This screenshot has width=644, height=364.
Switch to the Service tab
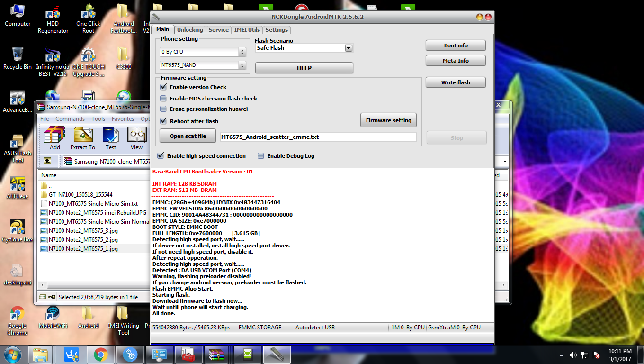pos(219,30)
